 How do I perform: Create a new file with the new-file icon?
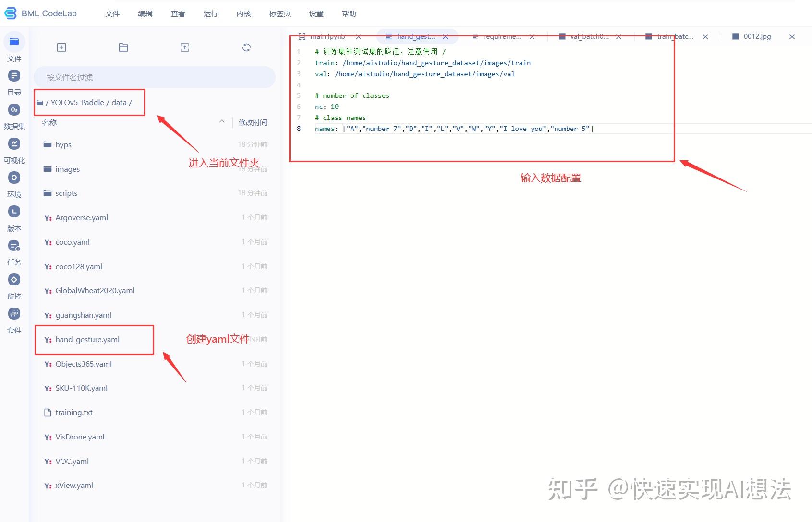click(61, 47)
